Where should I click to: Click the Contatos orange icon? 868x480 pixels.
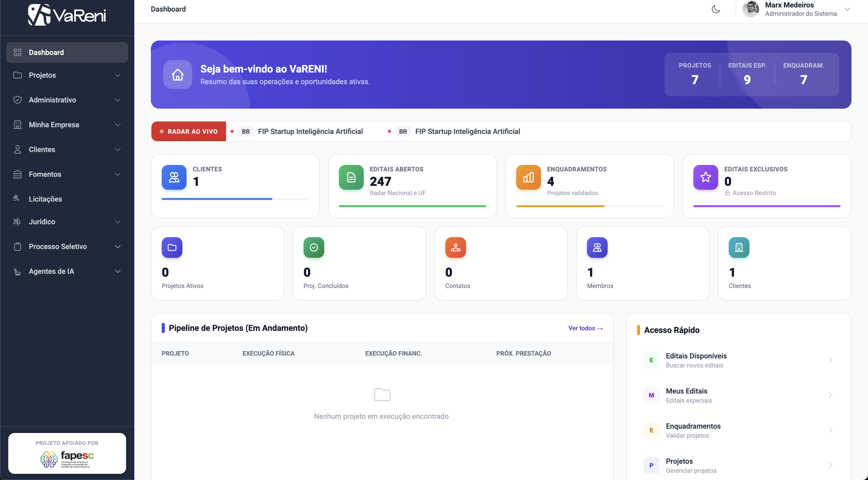[x=455, y=247]
